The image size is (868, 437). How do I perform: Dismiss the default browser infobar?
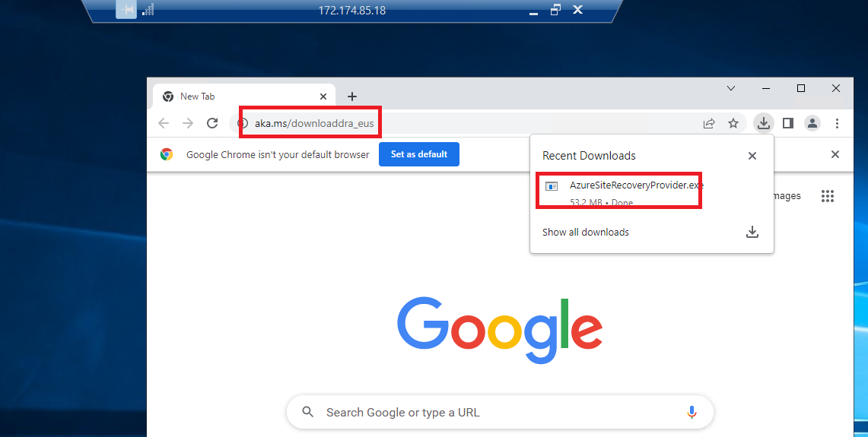(x=835, y=154)
